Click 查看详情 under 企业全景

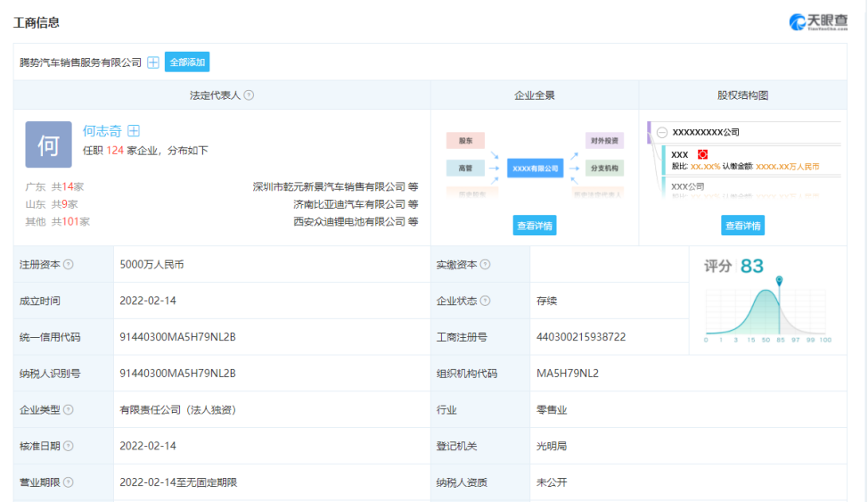[x=534, y=226]
